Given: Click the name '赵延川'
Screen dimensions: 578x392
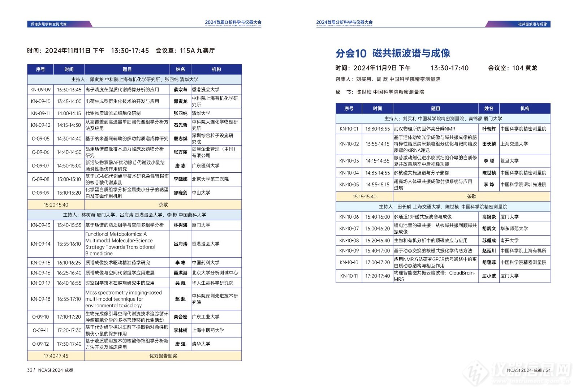Looking at the screenshot, I should coord(489,251).
